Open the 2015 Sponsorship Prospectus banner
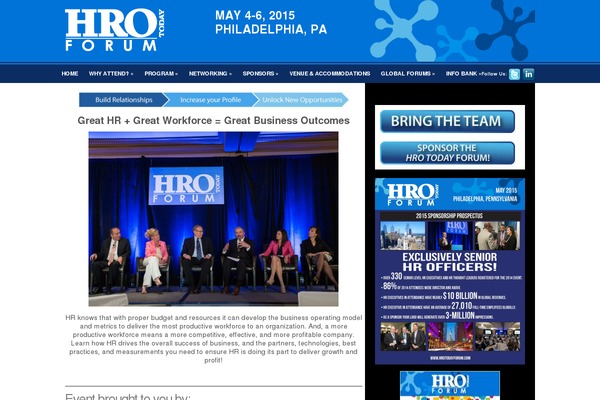The image size is (600, 400). pos(450,271)
